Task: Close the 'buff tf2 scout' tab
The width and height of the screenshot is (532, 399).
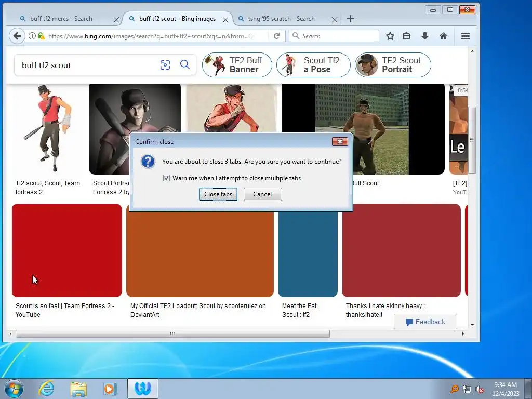Action: click(225, 20)
